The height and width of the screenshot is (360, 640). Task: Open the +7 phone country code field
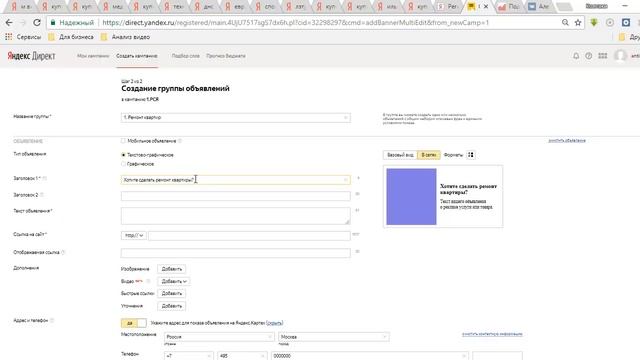click(x=188, y=356)
